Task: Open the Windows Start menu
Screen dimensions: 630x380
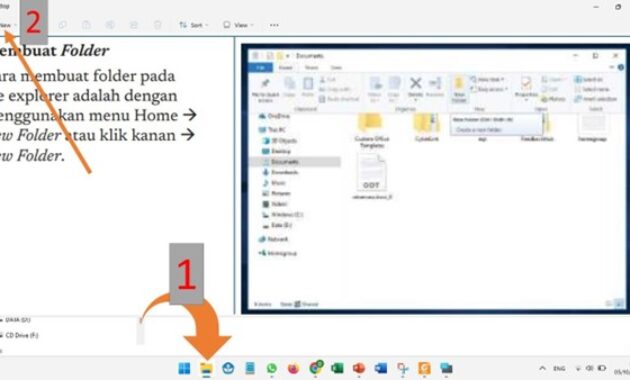Action: [x=184, y=368]
